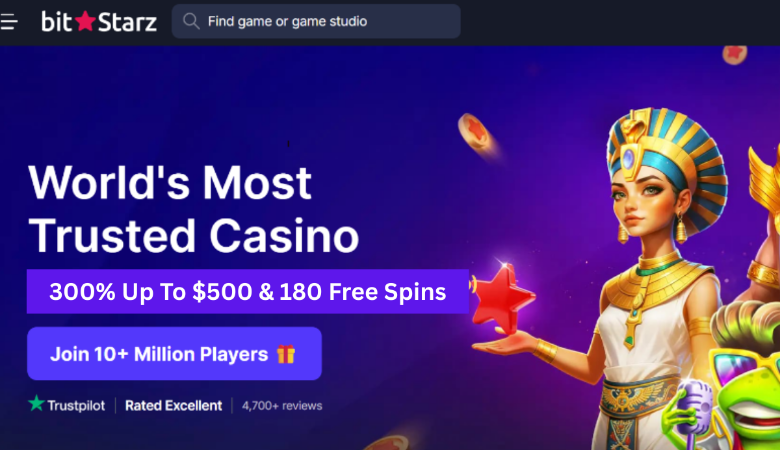Open the hamburger menu icon
780x450 pixels.
9,22
